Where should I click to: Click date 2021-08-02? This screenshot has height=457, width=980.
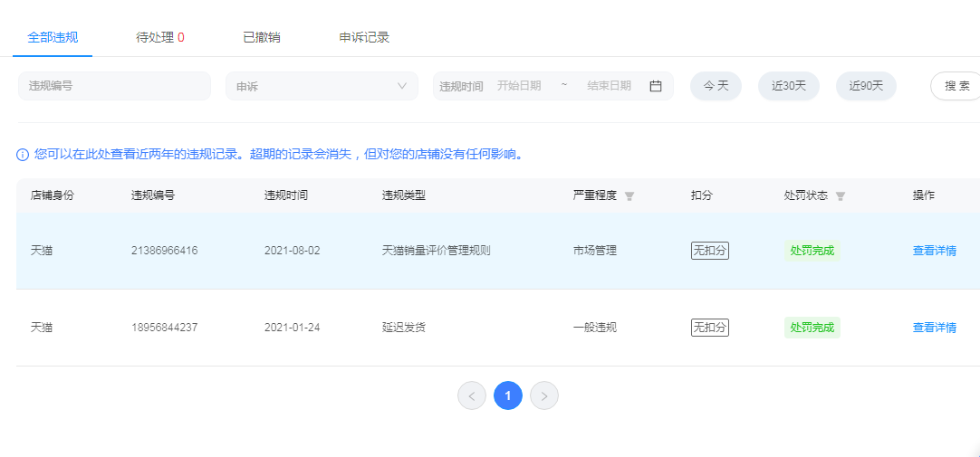292,251
